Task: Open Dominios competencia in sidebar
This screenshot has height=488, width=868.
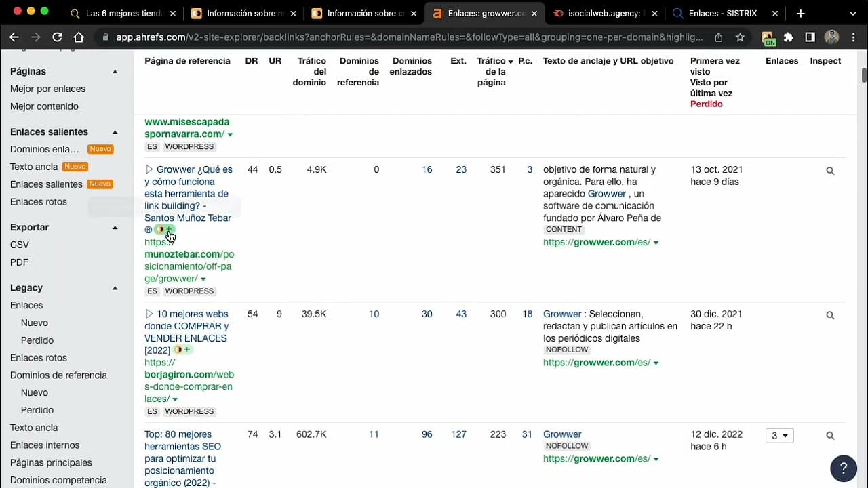Action: [58, 481]
